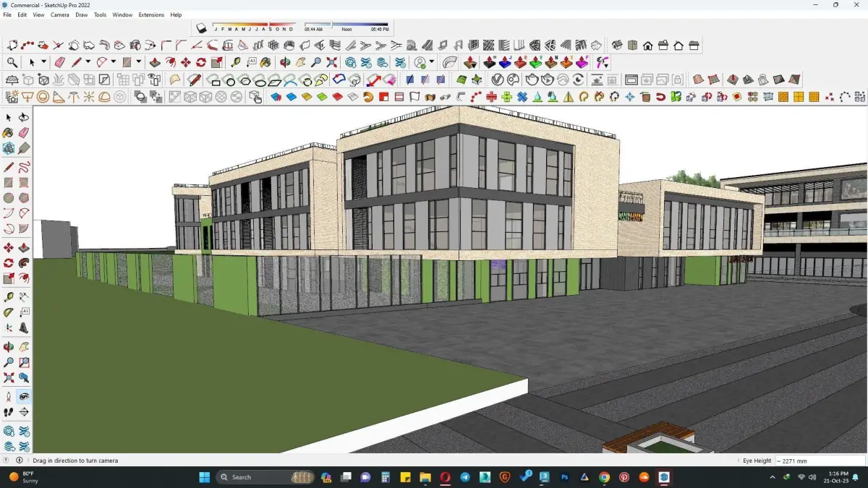Choose the Rotated Rectangle tool
Viewport: 868px width, 488px height.
24,183
